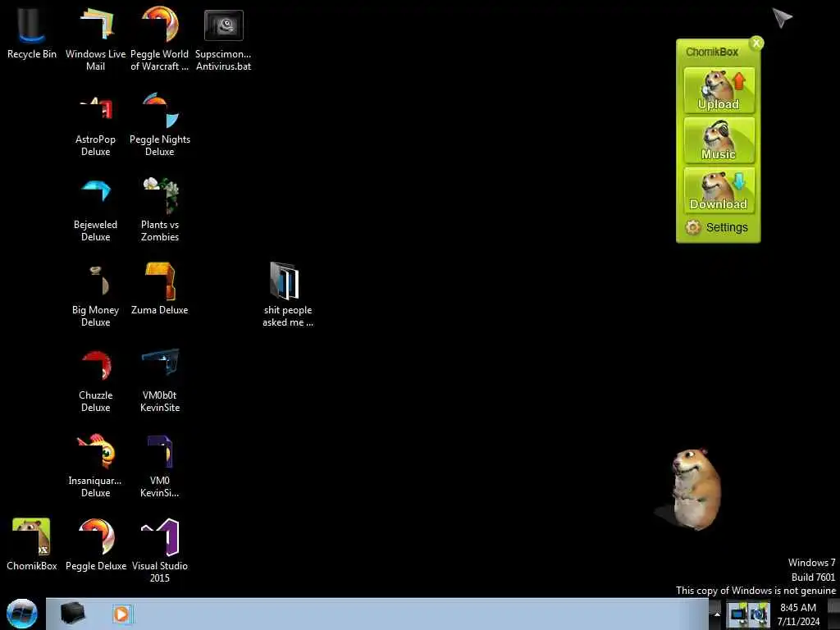Select Peggle World of Warcraft icon
This screenshot has width=840, height=630.
click(160, 38)
